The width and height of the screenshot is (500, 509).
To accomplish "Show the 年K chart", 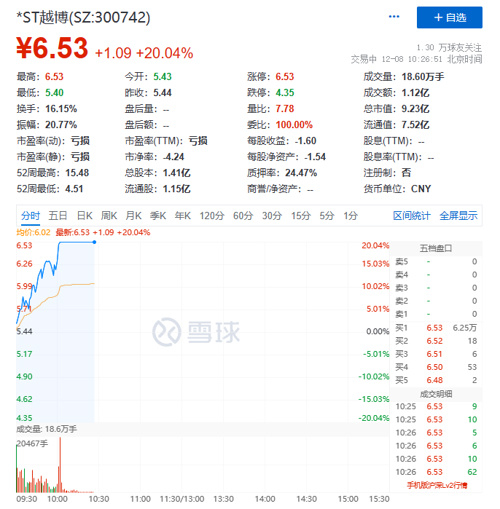I will 183,216.
